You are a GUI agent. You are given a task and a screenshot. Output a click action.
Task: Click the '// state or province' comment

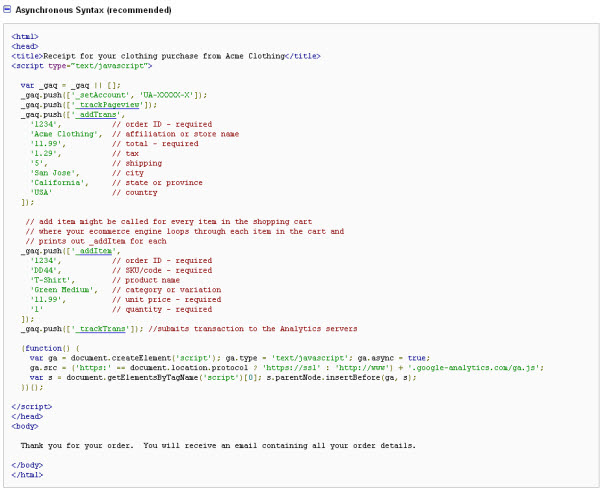point(157,183)
